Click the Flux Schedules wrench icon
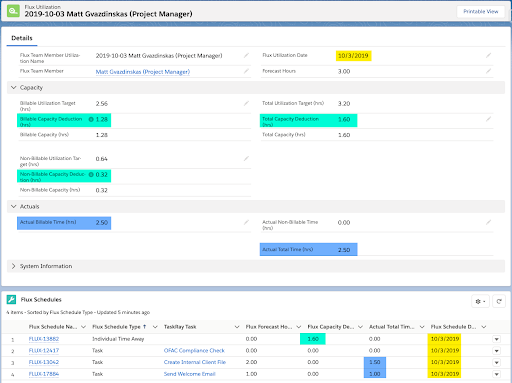512x383 pixels. (x=11, y=299)
